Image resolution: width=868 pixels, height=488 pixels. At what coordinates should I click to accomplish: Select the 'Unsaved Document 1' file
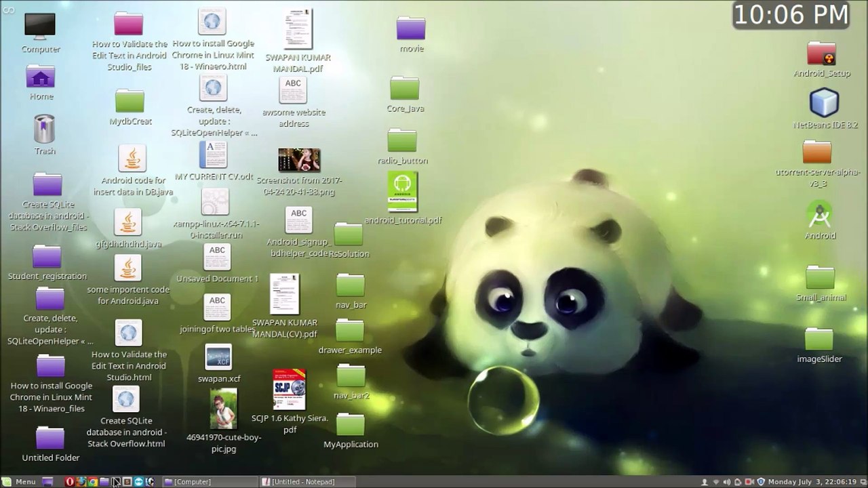click(x=217, y=257)
